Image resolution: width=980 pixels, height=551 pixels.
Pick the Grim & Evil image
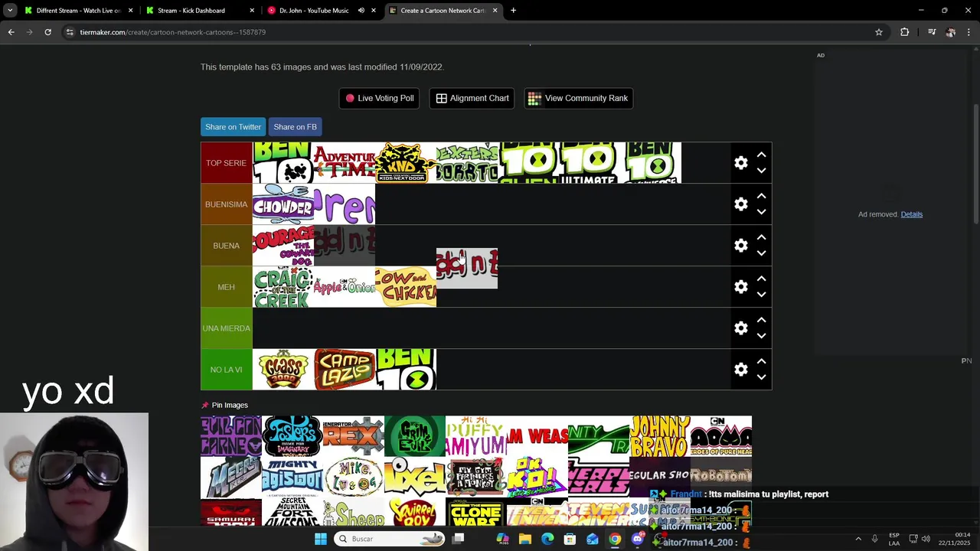pos(415,436)
